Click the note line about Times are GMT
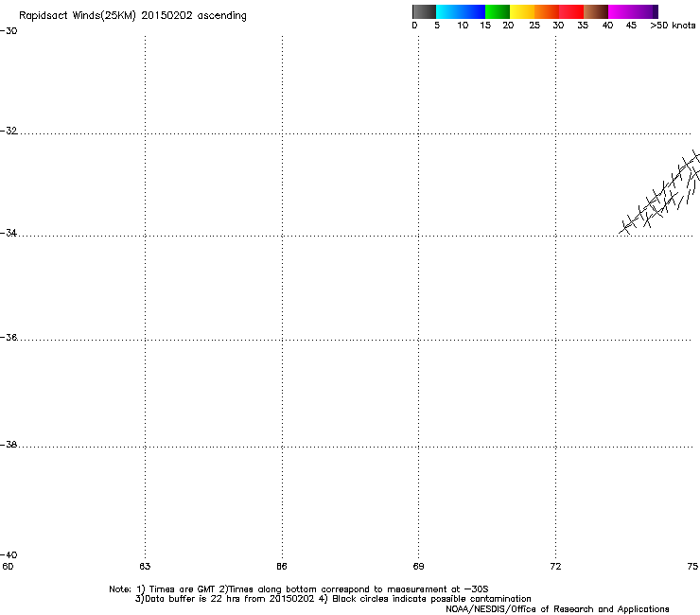 coord(299,589)
